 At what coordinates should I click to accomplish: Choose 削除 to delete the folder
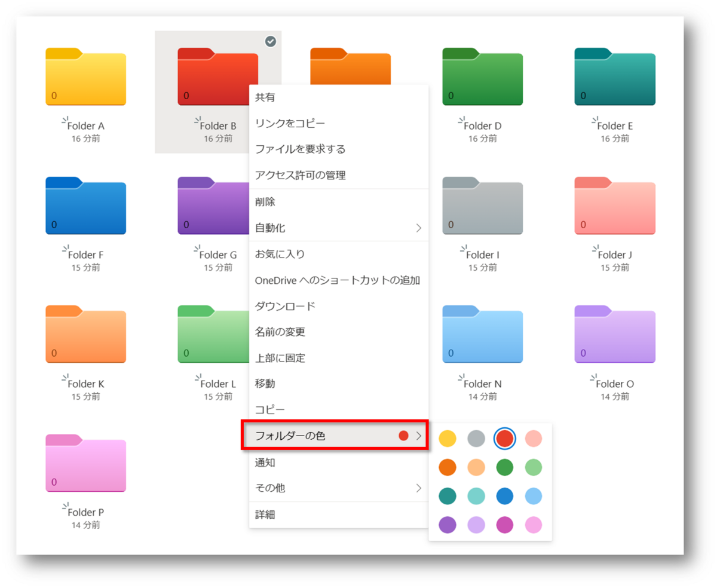339,202
